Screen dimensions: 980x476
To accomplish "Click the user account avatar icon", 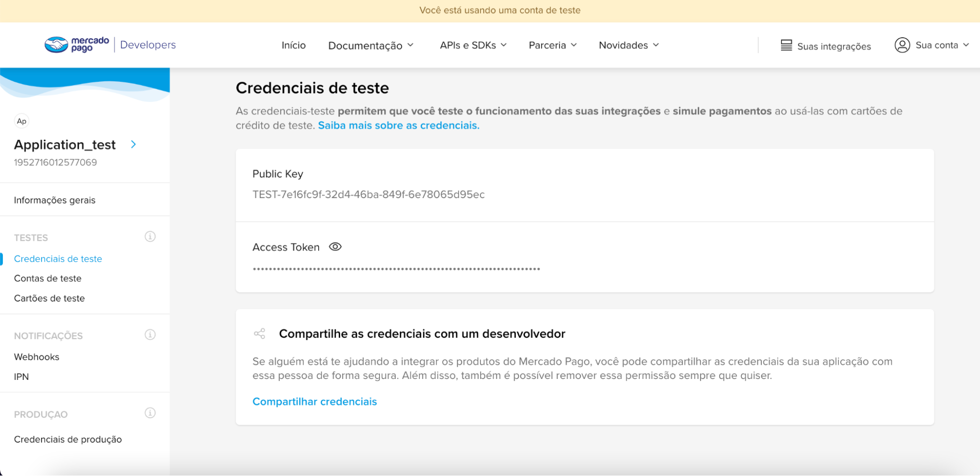I will coord(902,45).
